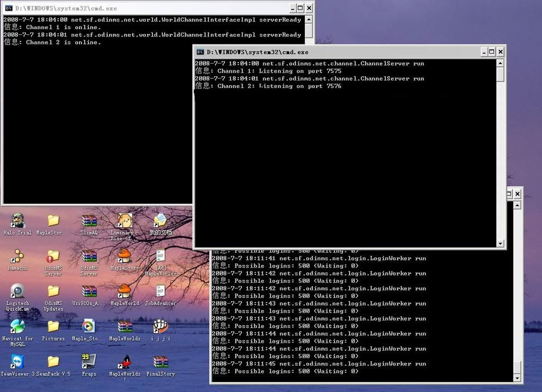Open Logitech QuickCam from the desktop
542x392 pixels.
[x=17, y=291]
